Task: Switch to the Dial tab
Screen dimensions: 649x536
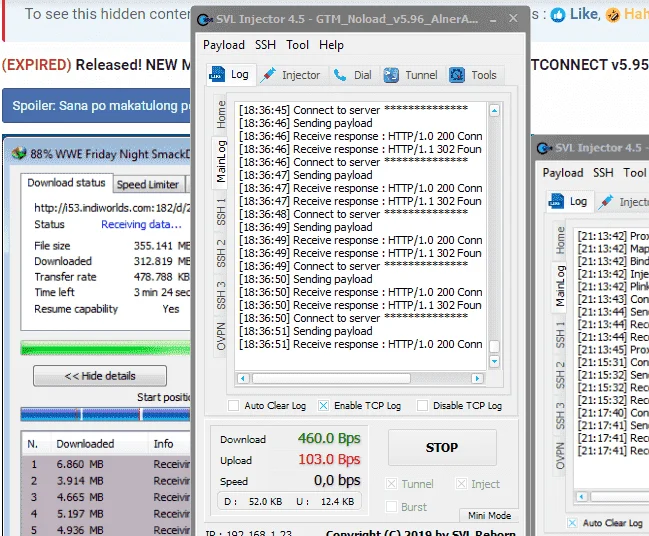Action: [353, 75]
